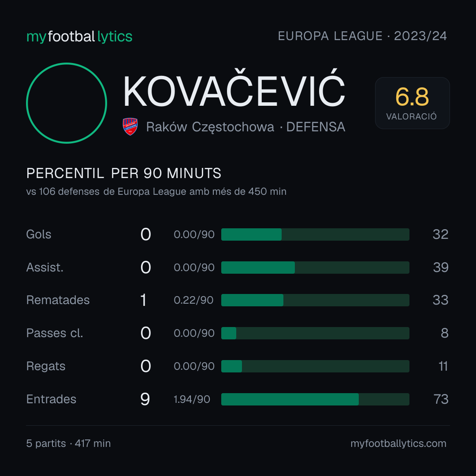
Task: Click the 6.8 Valoració rating badge
Action: 412,103
